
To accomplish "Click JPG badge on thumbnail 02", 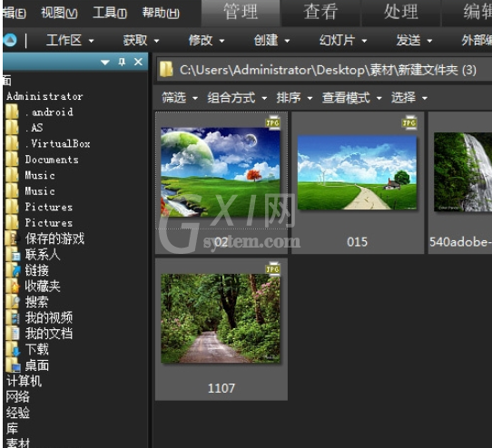I will pos(272,122).
